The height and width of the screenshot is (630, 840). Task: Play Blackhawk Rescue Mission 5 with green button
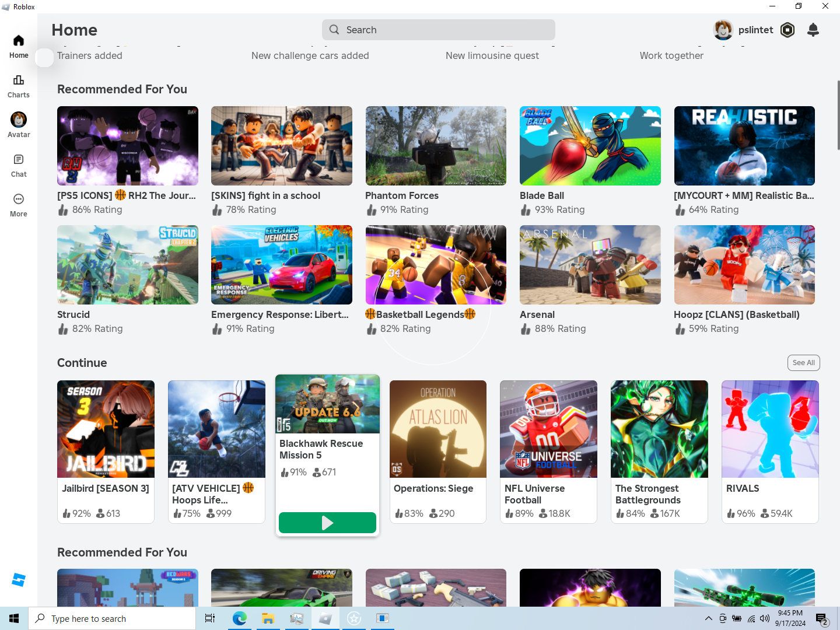[x=327, y=523]
